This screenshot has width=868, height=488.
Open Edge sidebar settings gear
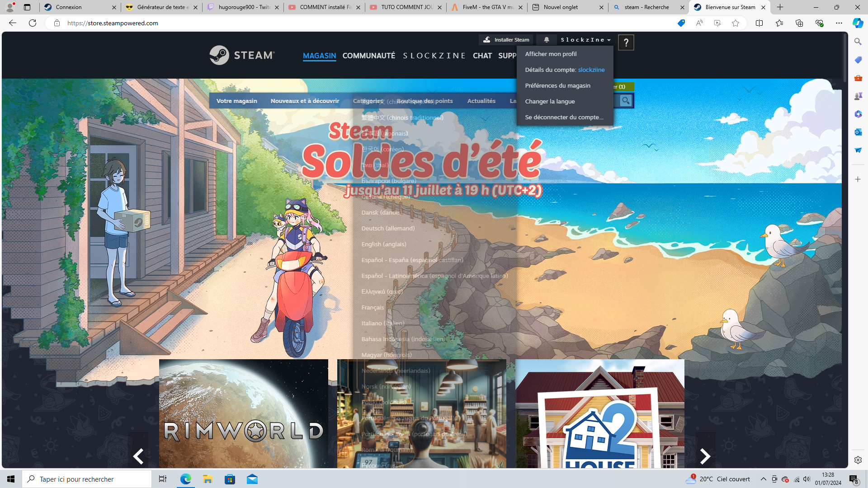pyautogui.click(x=858, y=460)
